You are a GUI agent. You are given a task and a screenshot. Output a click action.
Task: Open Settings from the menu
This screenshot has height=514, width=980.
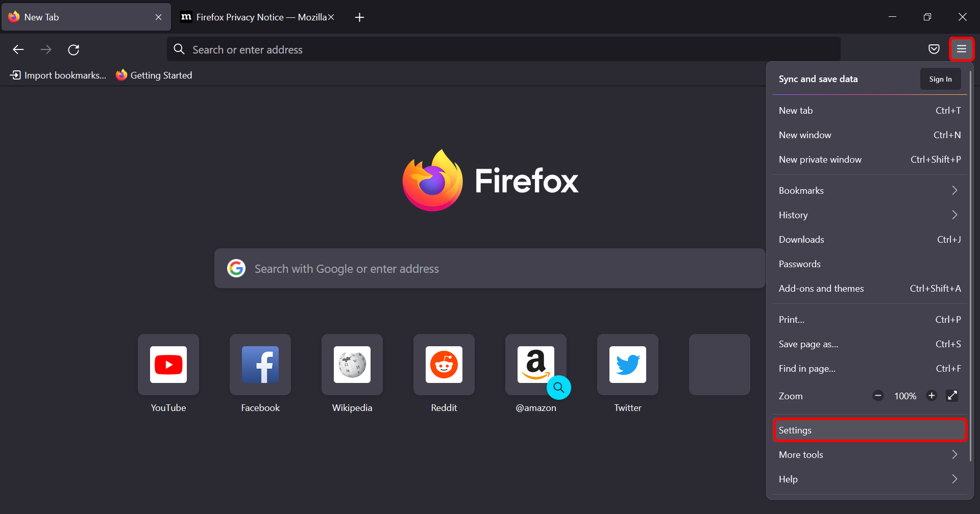coord(870,430)
